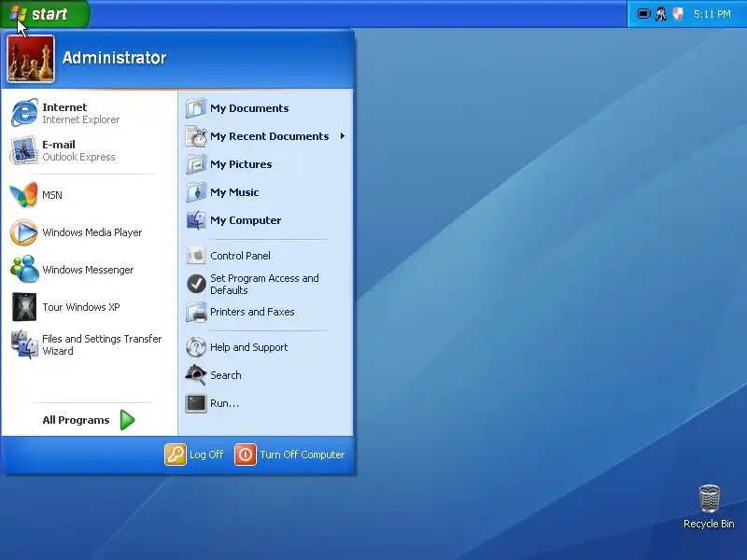Viewport: 747px width, 560px height.
Task: Click the Administrator user name
Action: point(114,58)
